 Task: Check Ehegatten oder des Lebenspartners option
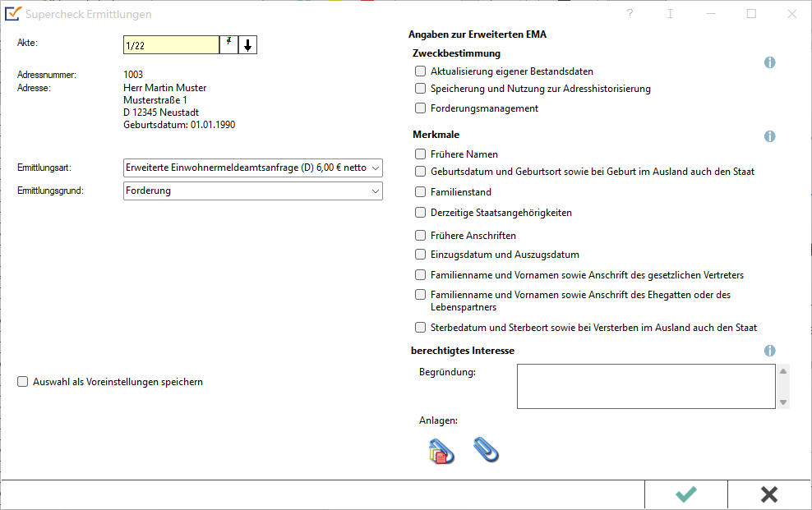[421, 294]
